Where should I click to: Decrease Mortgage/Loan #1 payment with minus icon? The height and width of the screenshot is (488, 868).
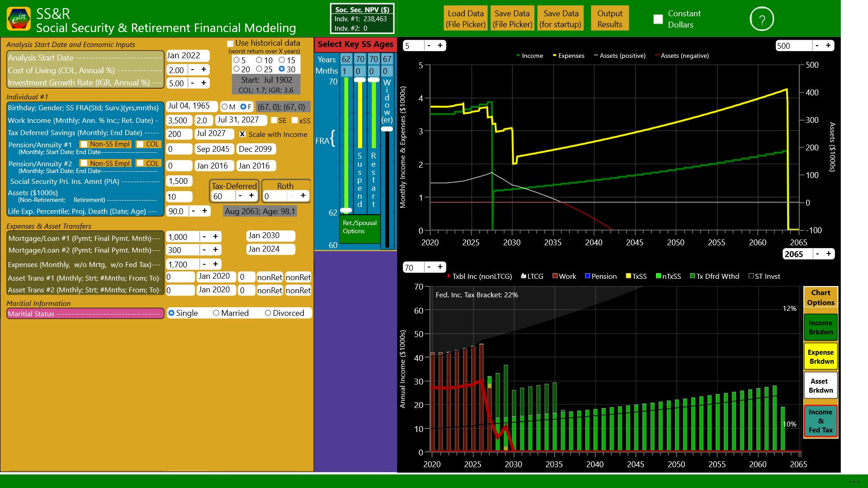(x=204, y=237)
